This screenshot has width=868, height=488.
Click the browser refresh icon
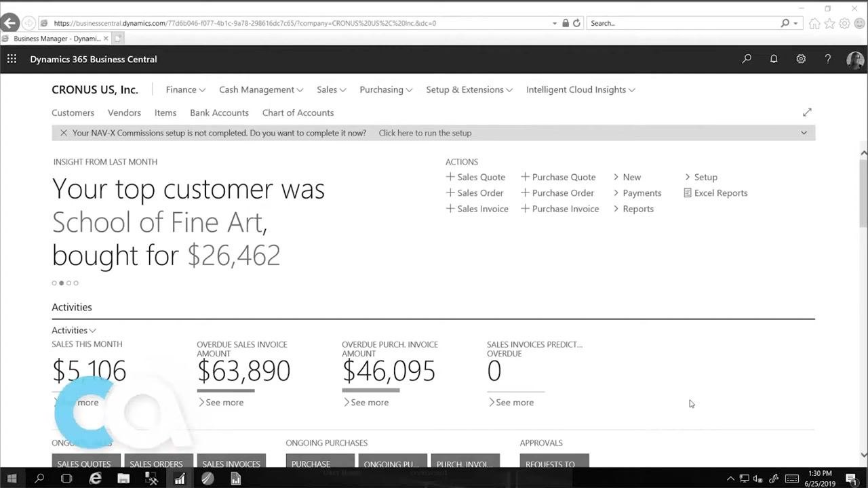pos(576,23)
